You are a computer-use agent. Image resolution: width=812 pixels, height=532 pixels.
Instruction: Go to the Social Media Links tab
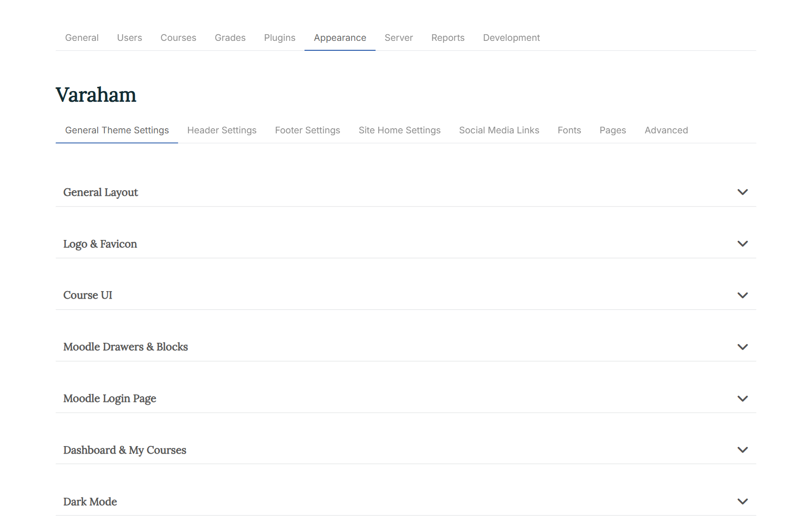pyautogui.click(x=499, y=130)
